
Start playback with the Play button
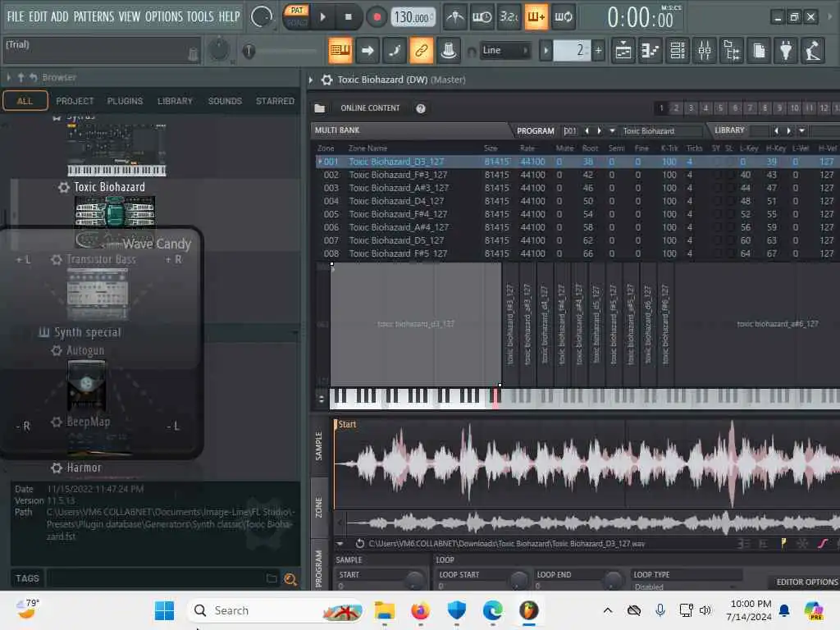tap(322, 17)
